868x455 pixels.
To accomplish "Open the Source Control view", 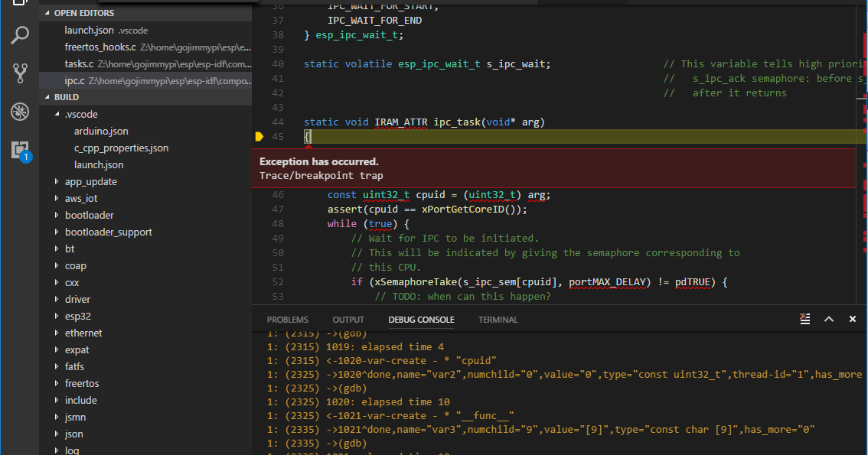I will pyautogui.click(x=20, y=73).
